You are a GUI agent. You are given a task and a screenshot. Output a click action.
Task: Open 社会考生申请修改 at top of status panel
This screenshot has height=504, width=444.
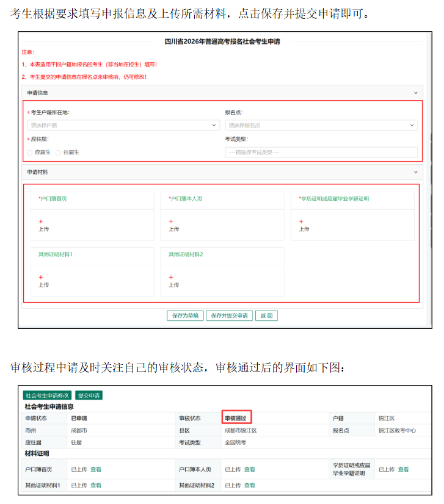click(x=48, y=395)
